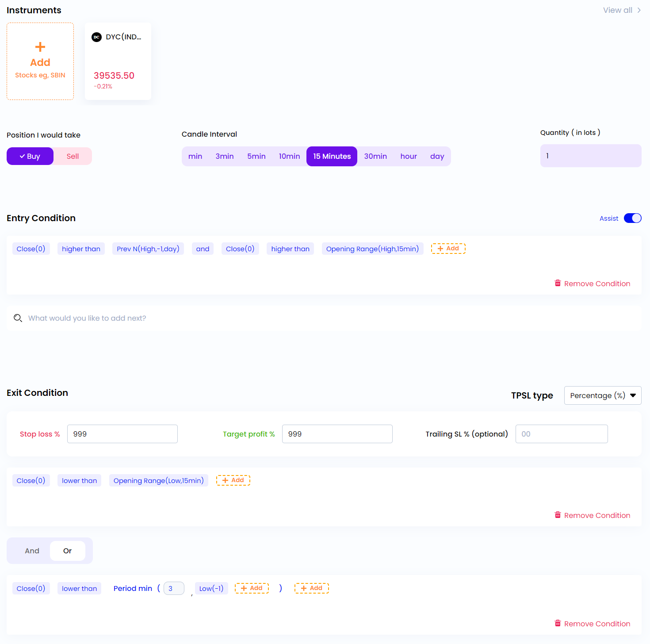Disable the Assist toggle

[x=633, y=218]
